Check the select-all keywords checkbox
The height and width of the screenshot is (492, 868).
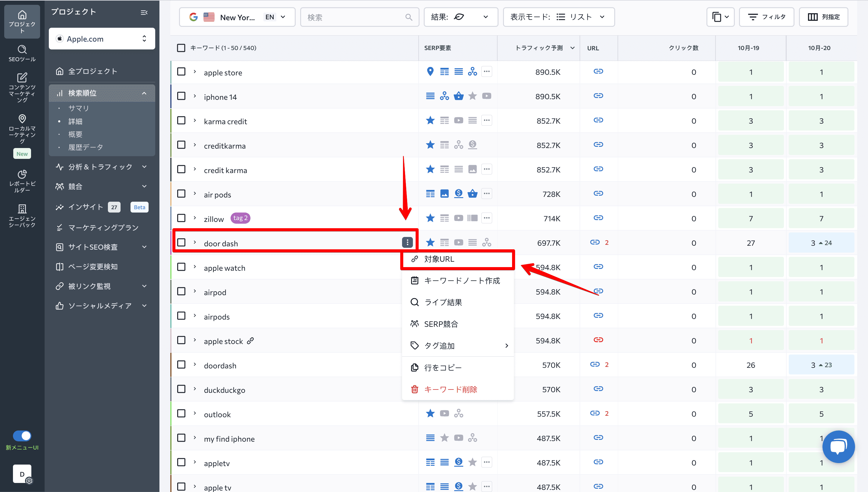tap(181, 48)
